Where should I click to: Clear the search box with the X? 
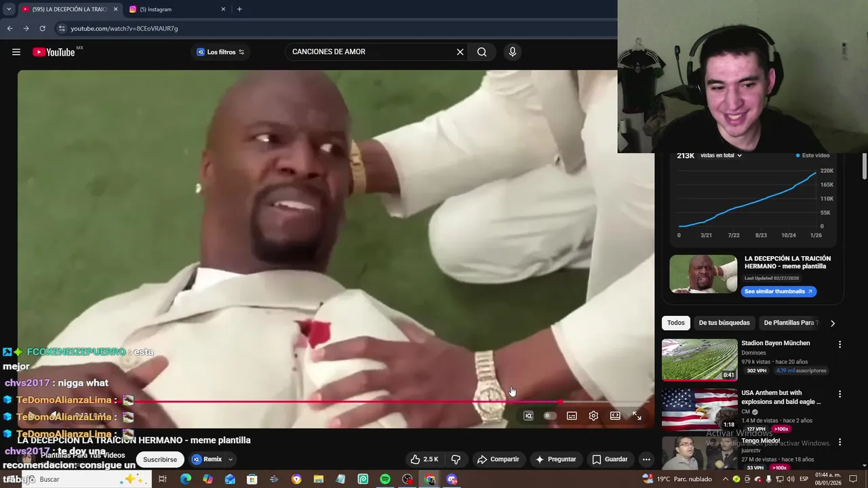(460, 52)
